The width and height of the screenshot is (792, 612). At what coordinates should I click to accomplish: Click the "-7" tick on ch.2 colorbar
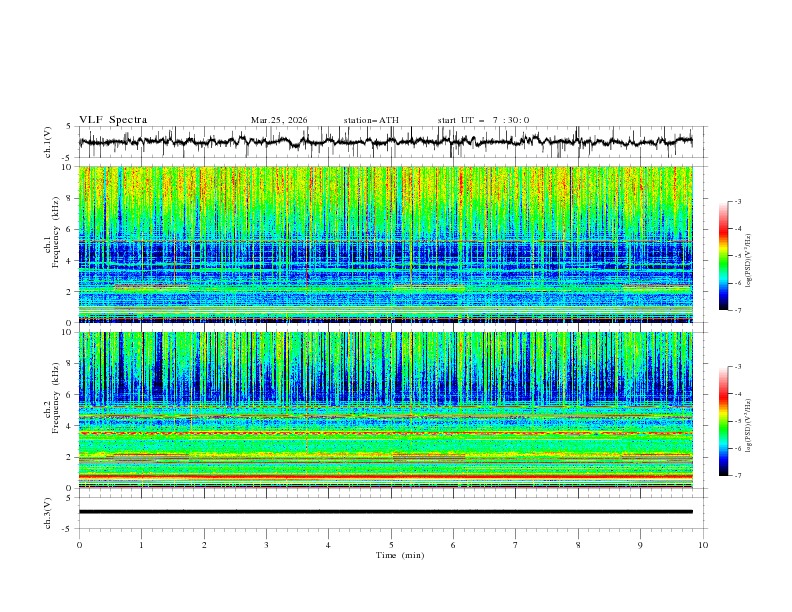point(737,476)
